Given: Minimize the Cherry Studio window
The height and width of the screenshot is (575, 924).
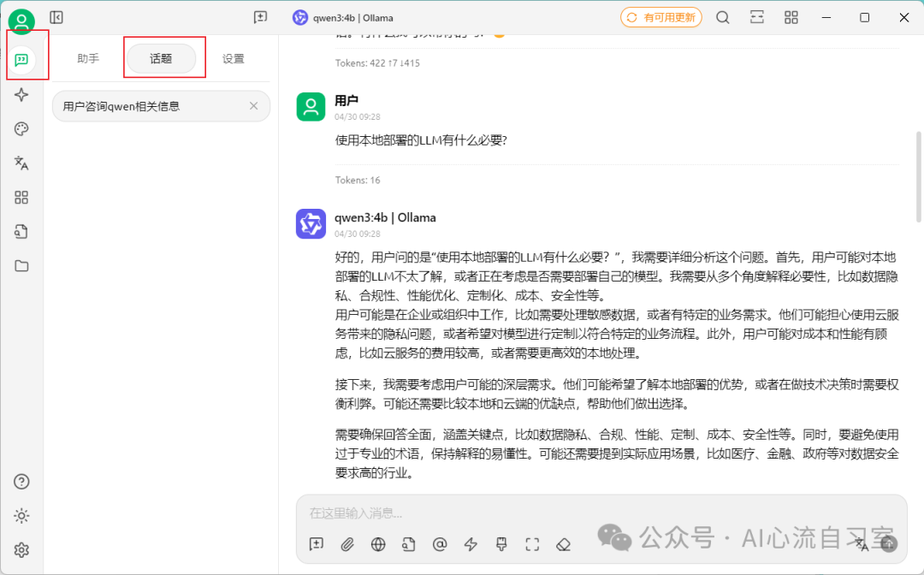Looking at the screenshot, I should tap(826, 18).
